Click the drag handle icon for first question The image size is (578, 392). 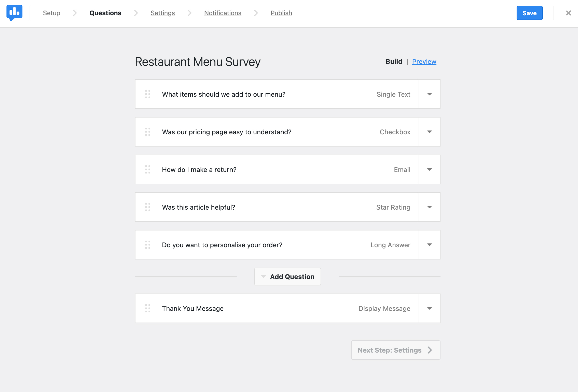click(x=148, y=94)
